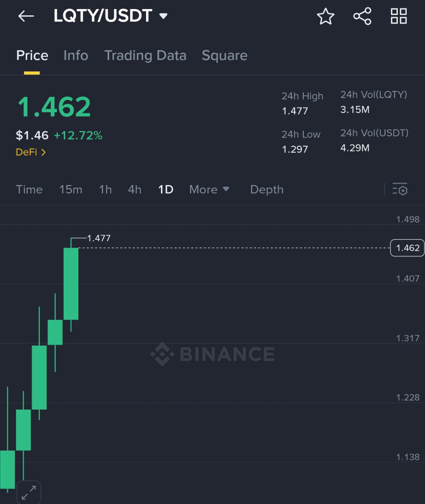425x504 pixels.
Task: Tap the latest candle reaching 1.477
Action: click(x=71, y=284)
